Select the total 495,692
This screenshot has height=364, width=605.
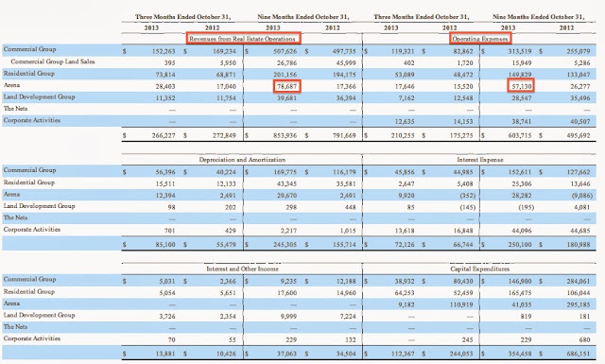tap(579, 135)
